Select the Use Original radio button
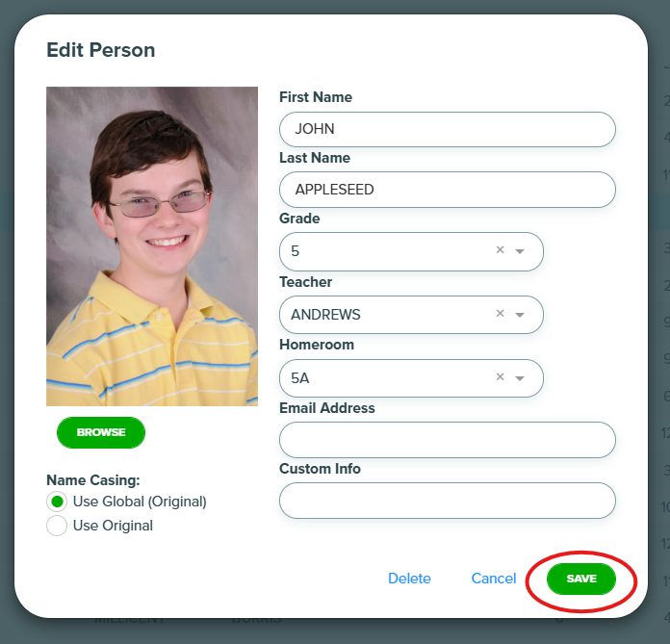670x644 pixels. (57, 526)
